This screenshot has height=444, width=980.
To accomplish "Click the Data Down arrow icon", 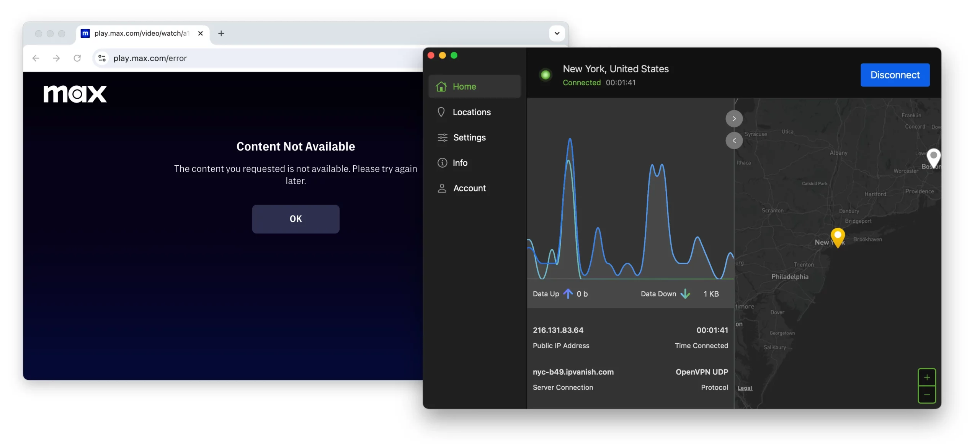I will (685, 294).
